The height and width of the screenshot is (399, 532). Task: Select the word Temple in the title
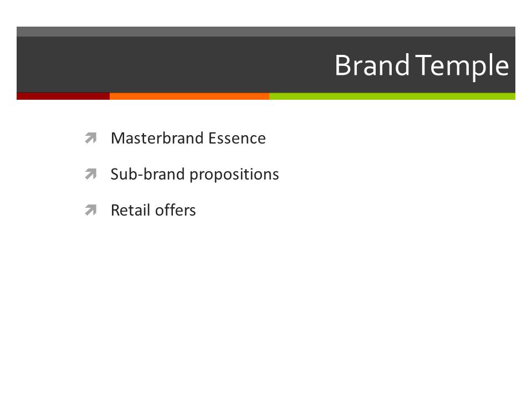click(x=462, y=66)
